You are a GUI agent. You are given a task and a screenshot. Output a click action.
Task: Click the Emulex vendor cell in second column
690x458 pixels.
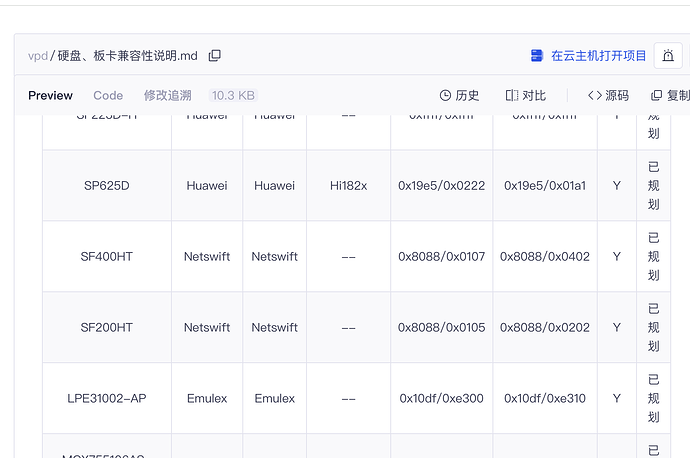pos(207,398)
